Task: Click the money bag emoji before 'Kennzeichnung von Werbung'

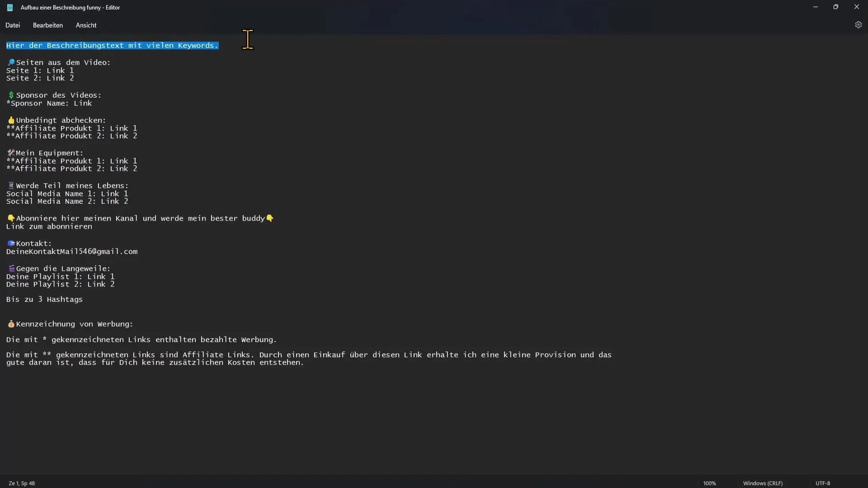Action: (x=11, y=324)
